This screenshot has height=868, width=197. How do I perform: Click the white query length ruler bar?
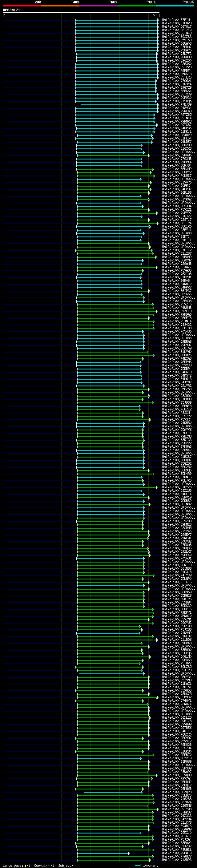click(81, 13)
